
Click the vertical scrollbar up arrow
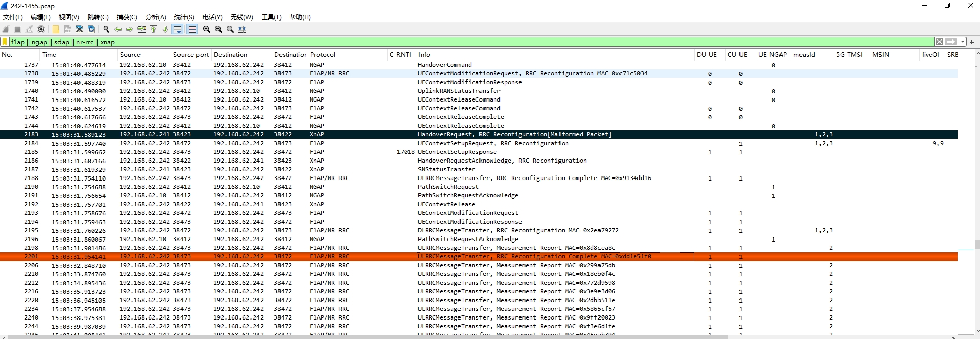click(x=977, y=53)
